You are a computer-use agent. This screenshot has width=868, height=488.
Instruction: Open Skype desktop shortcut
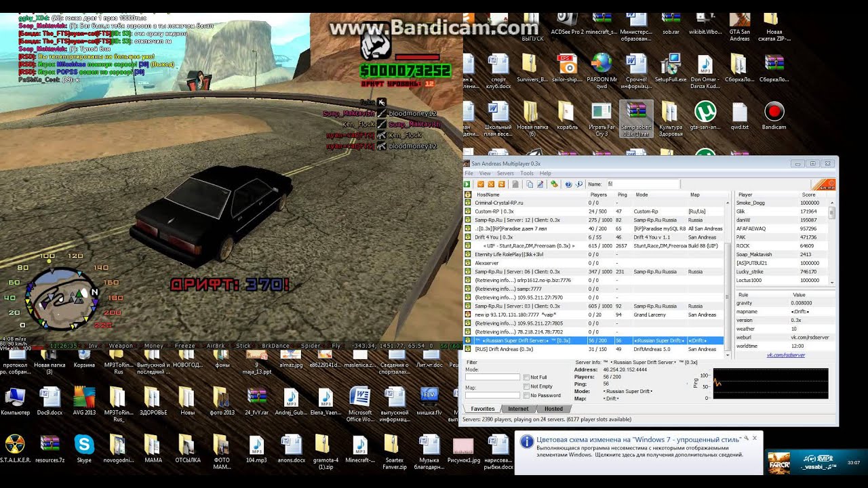click(x=84, y=449)
